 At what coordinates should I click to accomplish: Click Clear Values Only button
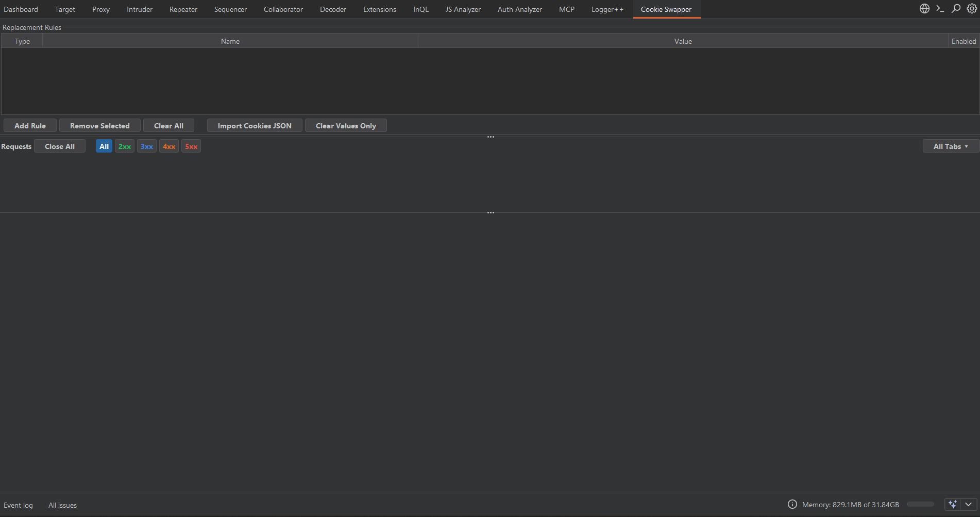click(x=346, y=126)
